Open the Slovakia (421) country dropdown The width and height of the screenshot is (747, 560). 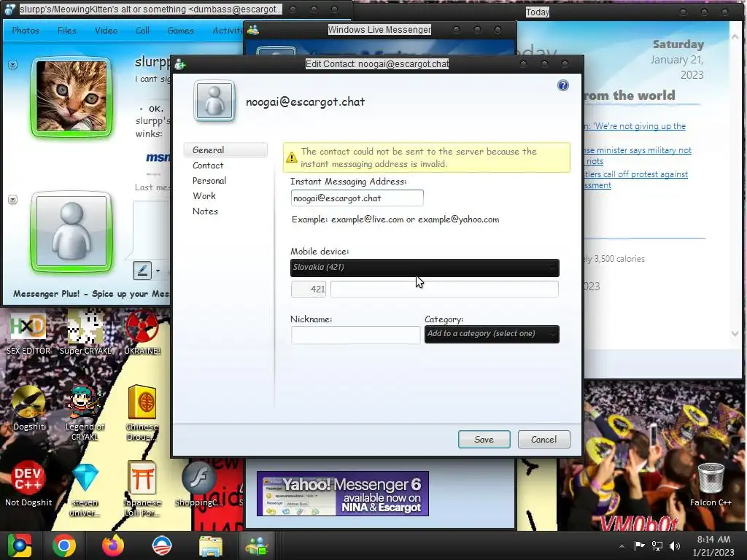click(425, 268)
